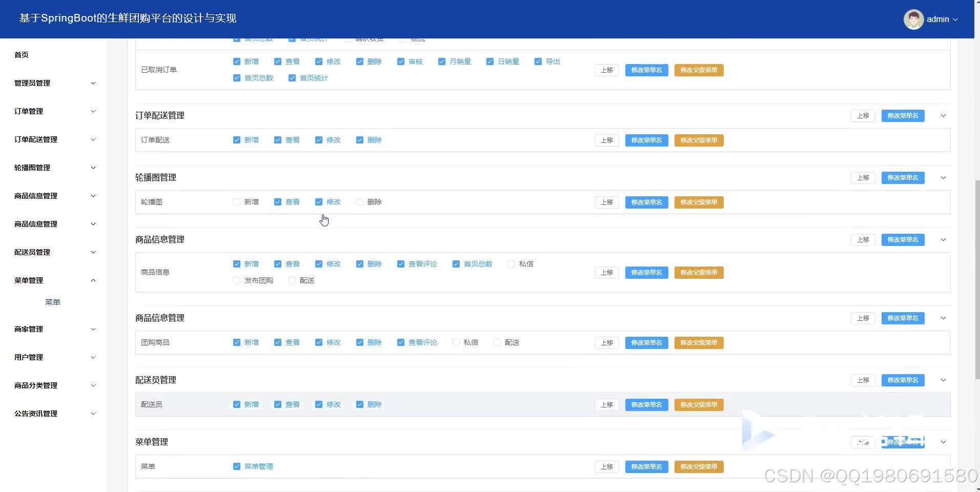
Task: Click the page's vertical scrollbar thumb
Action: click(977, 279)
